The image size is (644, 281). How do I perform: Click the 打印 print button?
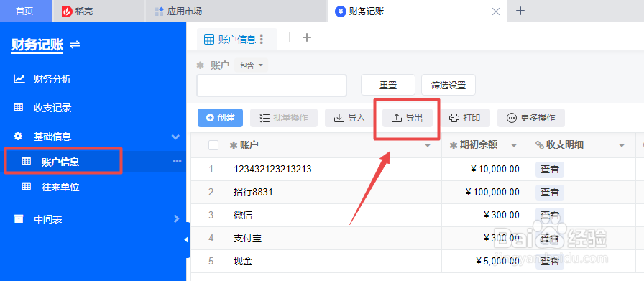(x=464, y=118)
